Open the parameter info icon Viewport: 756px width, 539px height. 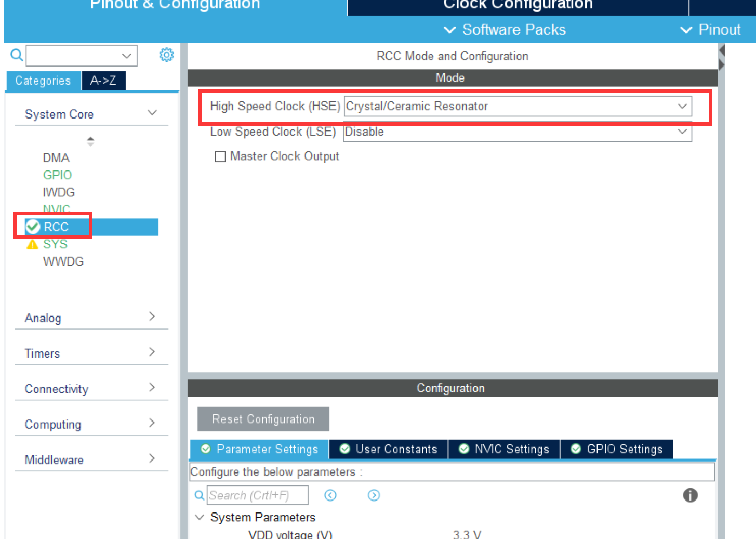[x=690, y=495]
